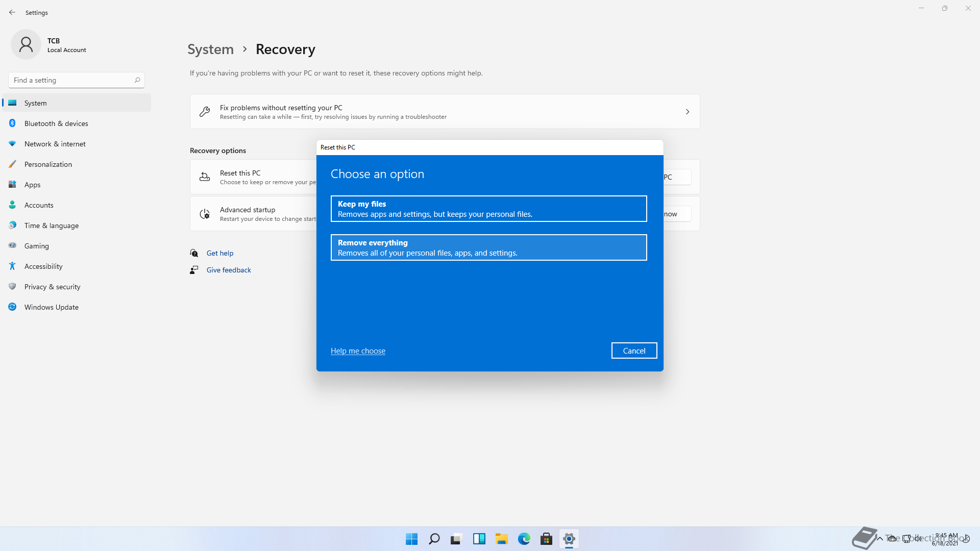This screenshot has height=551, width=980.
Task: Open the Help me choose link
Action: tap(358, 351)
